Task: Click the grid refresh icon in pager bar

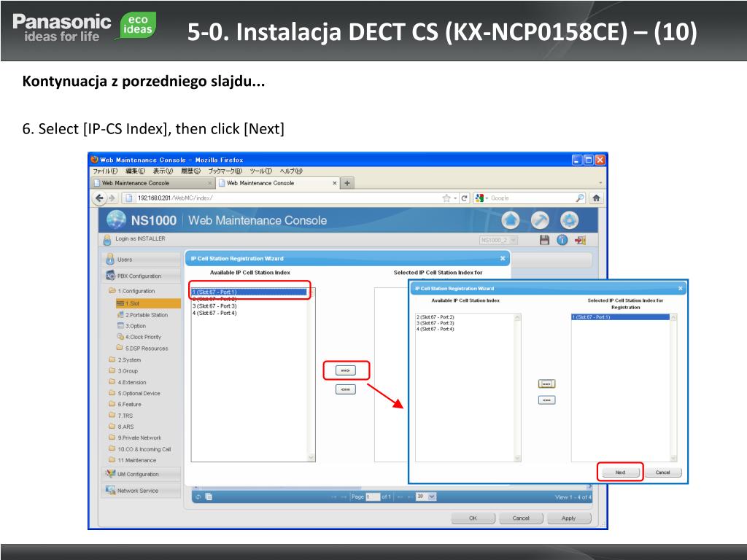Action: (x=198, y=497)
